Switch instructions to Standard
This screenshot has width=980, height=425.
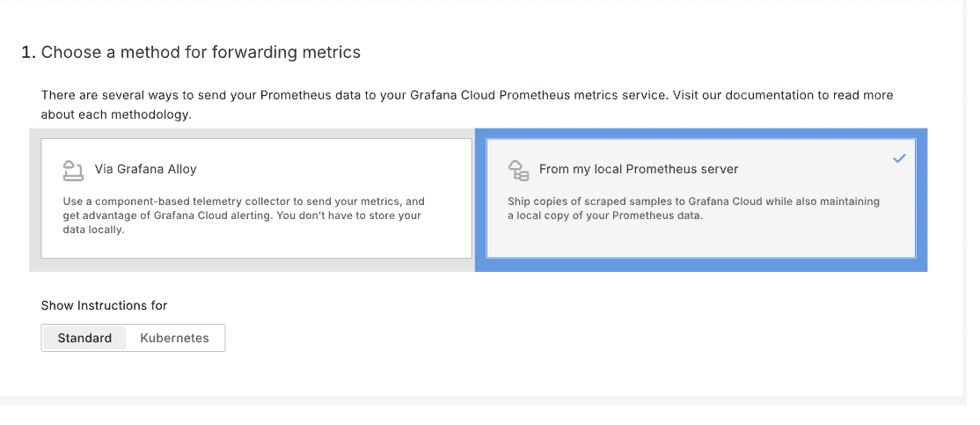click(84, 338)
